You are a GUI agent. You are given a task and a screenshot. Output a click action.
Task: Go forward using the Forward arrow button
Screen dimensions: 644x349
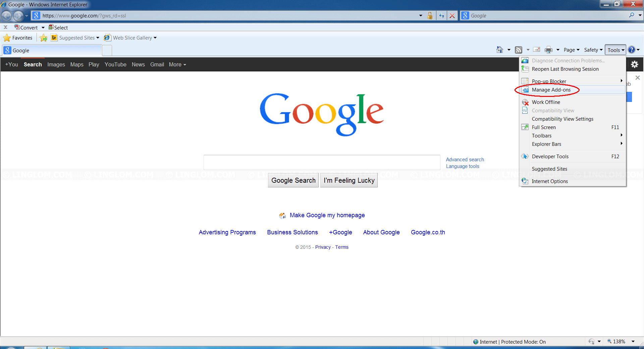pyautogui.click(x=18, y=16)
